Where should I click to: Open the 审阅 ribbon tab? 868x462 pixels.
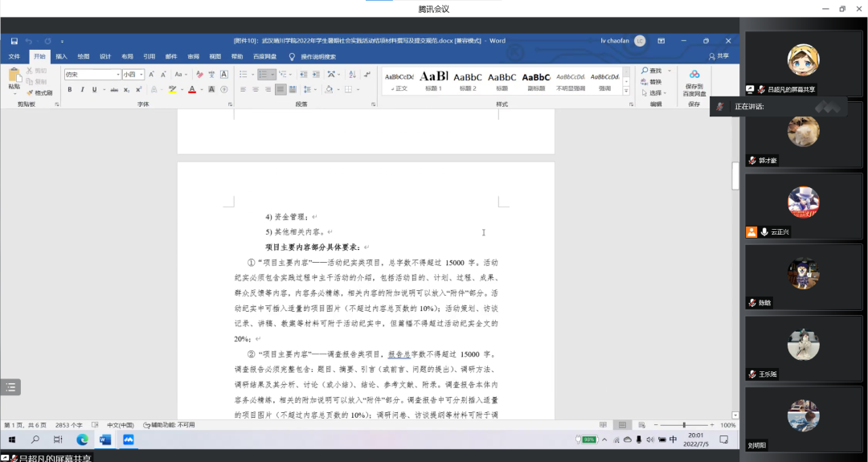pos(193,57)
